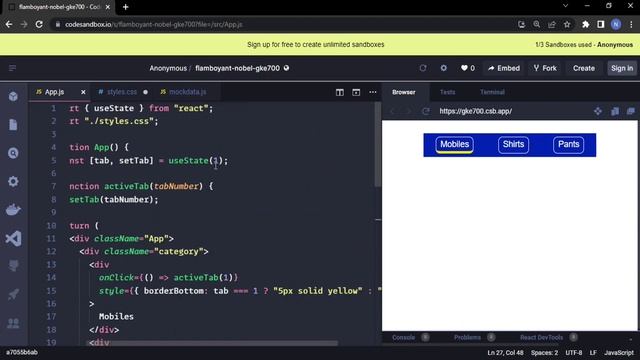Click the sidebar icon below VS Code
Viewport: 640px width, 360px height.
[13, 266]
